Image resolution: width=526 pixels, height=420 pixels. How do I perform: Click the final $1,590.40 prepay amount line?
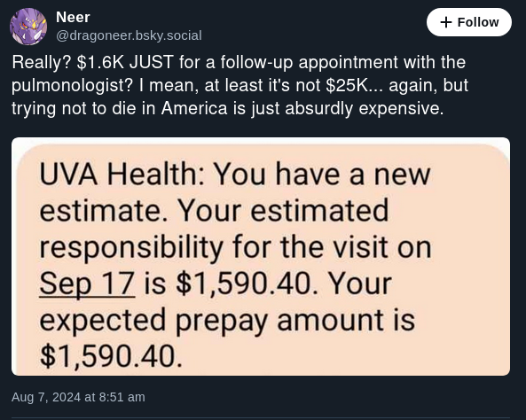(111, 356)
